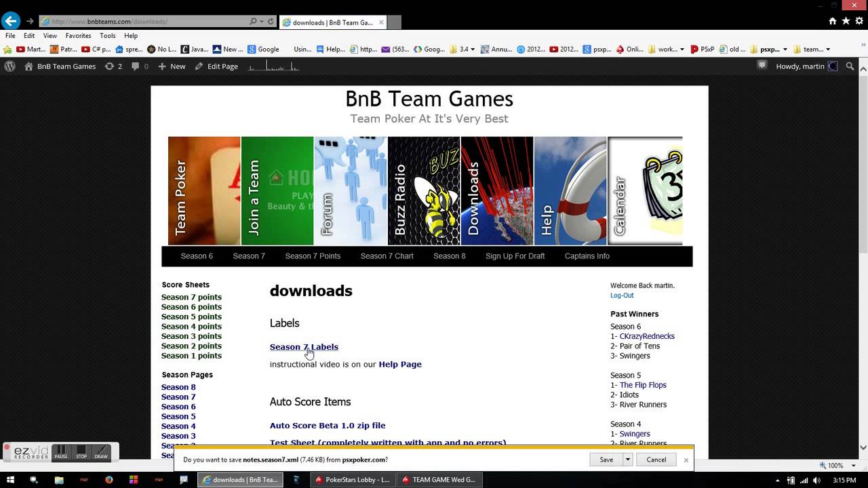The height and width of the screenshot is (488, 868).
Task: Click the Ezvid DRAW button
Action: (101, 452)
